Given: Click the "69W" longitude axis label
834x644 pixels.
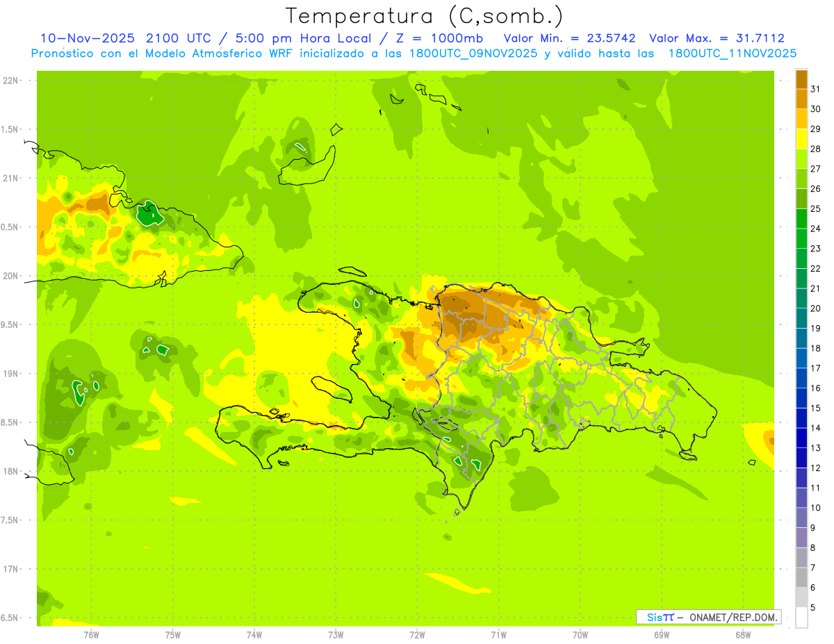Looking at the screenshot, I should [x=662, y=634].
